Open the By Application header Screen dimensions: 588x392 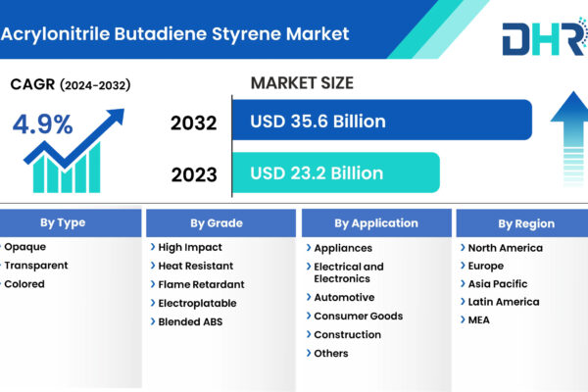375,222
